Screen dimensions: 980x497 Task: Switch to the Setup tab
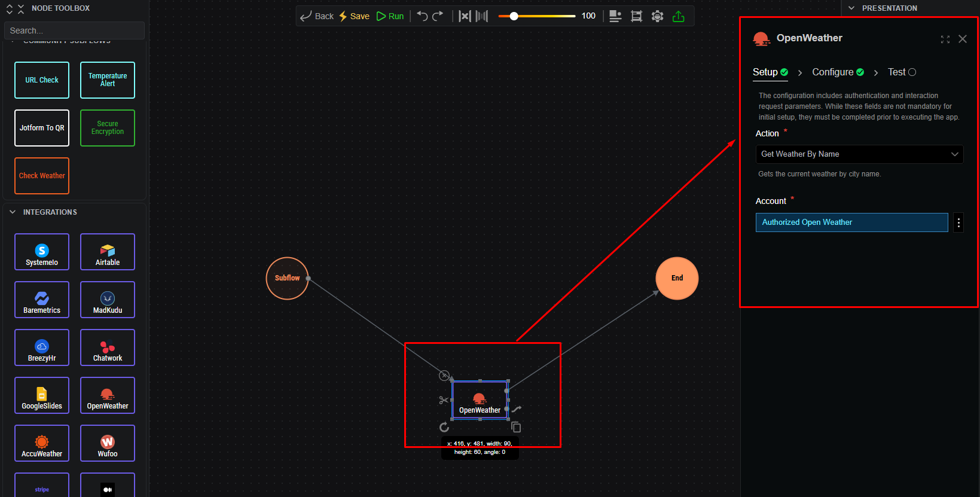pyautogui.click(x=770, y=72)
